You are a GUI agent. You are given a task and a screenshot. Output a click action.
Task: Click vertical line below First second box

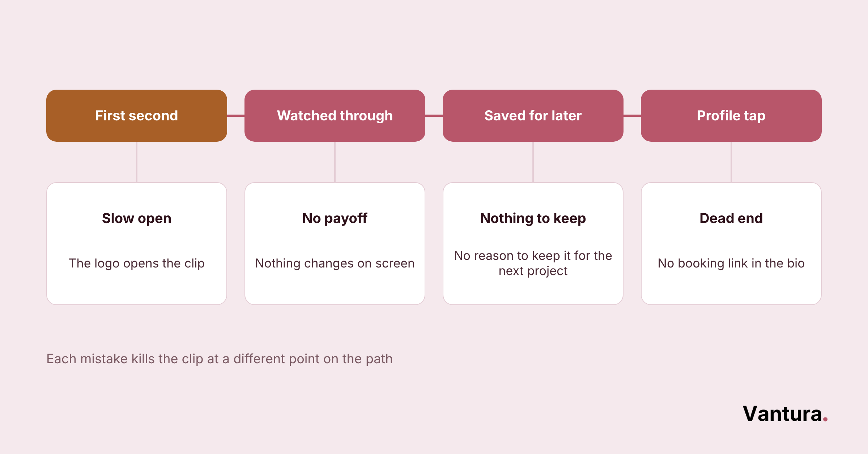point(137,162)
